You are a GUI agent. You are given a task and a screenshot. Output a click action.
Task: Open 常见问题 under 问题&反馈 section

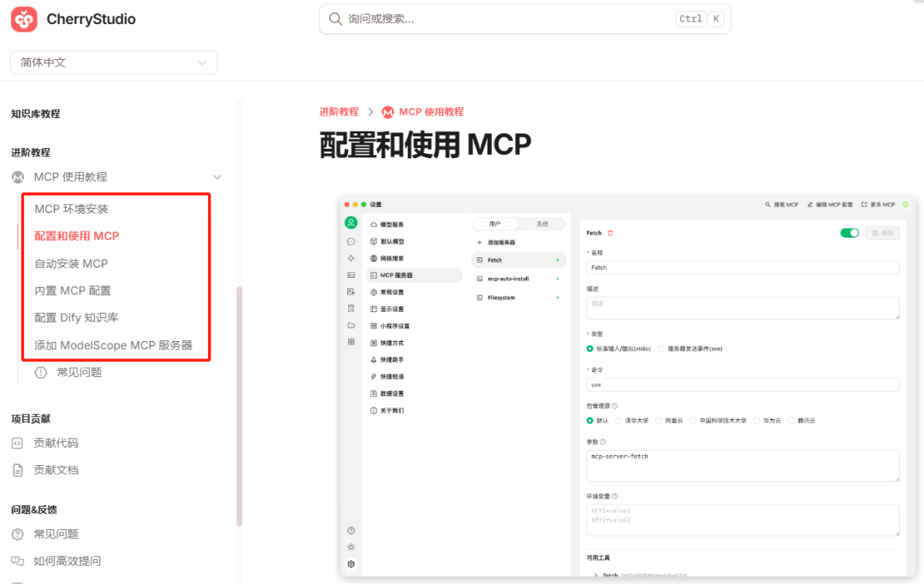coord(56,534)
